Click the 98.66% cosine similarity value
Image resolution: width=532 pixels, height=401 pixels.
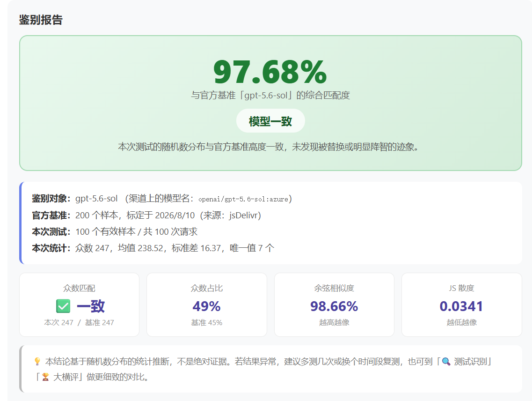tap(334, 306)
